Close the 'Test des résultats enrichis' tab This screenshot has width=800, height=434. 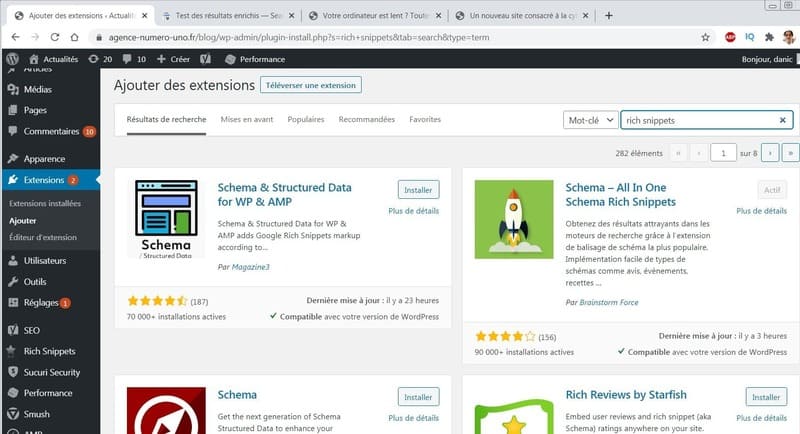tap(291, 16)
